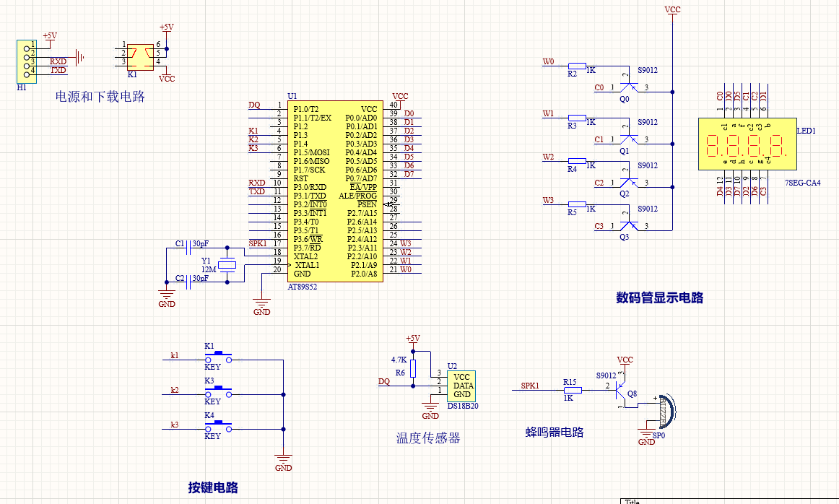Image resolution: width=839 pixels, height=504 pixels.
Task: Select GND port below DS18B20 pin 1
Action: (x=430, y=410)
